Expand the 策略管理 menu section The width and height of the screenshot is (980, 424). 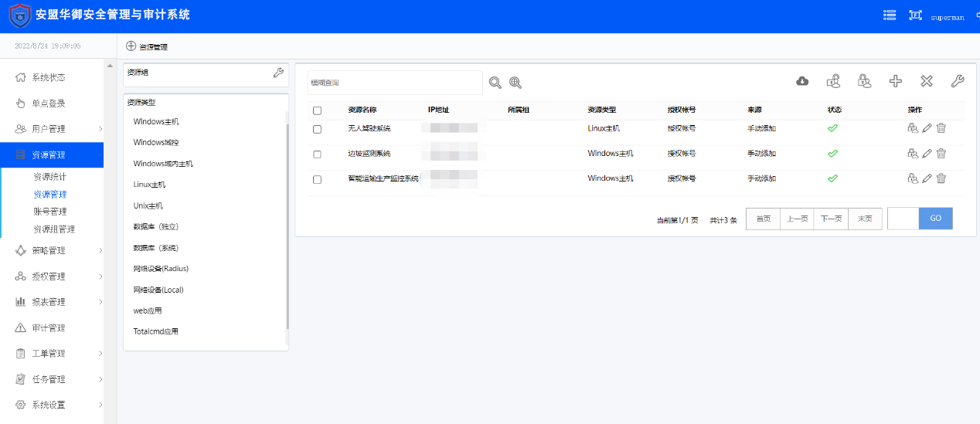[52, 250]
